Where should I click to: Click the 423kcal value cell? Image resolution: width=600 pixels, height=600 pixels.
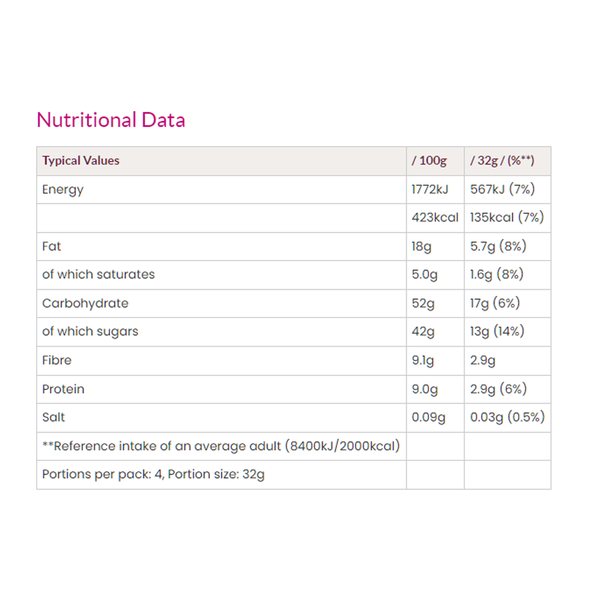[434, 217]
